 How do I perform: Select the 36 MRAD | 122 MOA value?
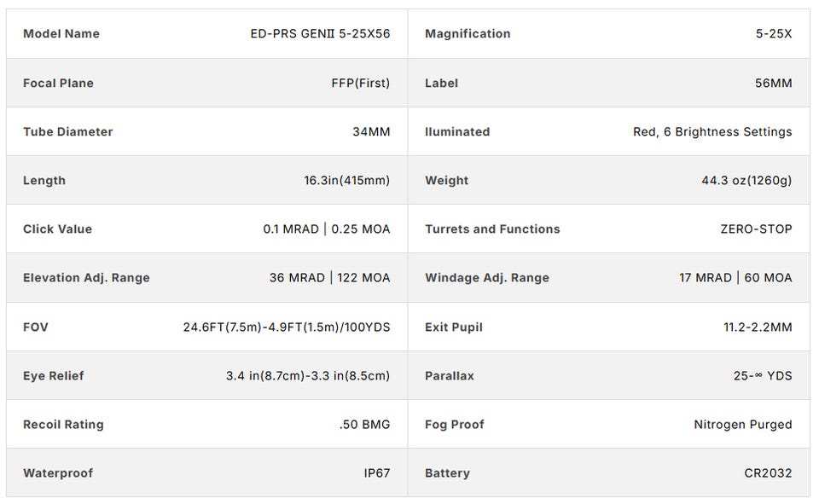(329, 277)
